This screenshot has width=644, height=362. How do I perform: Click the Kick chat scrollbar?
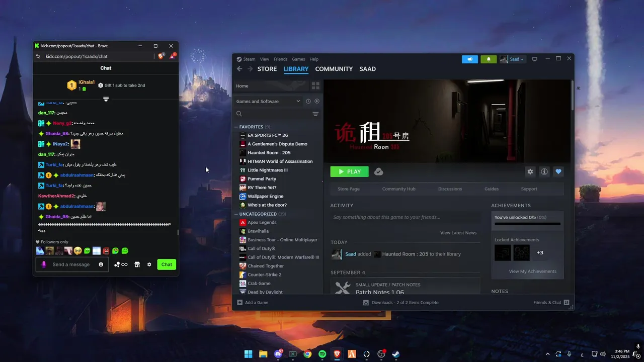177,232
